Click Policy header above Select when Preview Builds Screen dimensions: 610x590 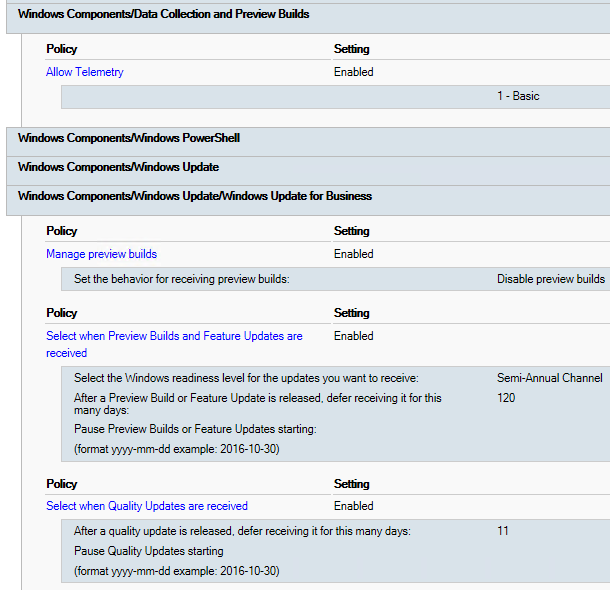click(61, 313)
